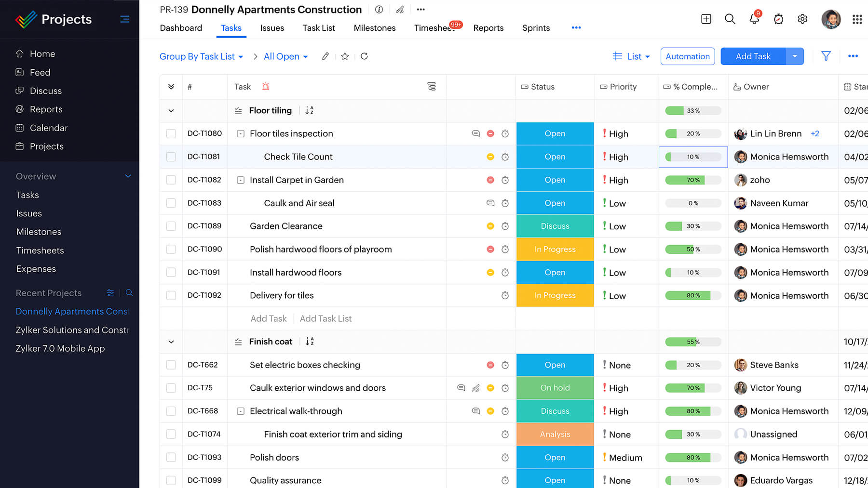Open the timesheet timer clock icon
The image size is (868, 488).
point(778,19)
